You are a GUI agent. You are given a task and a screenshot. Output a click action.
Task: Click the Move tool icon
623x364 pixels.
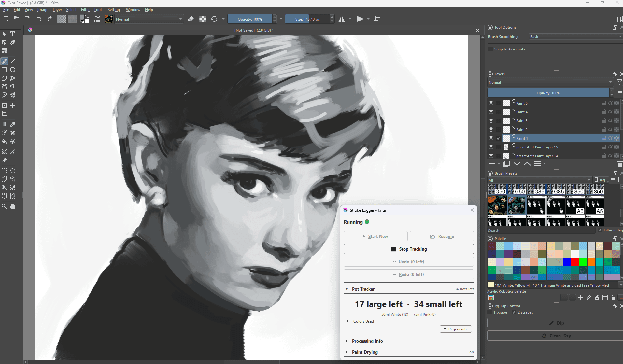click(13, 105)
